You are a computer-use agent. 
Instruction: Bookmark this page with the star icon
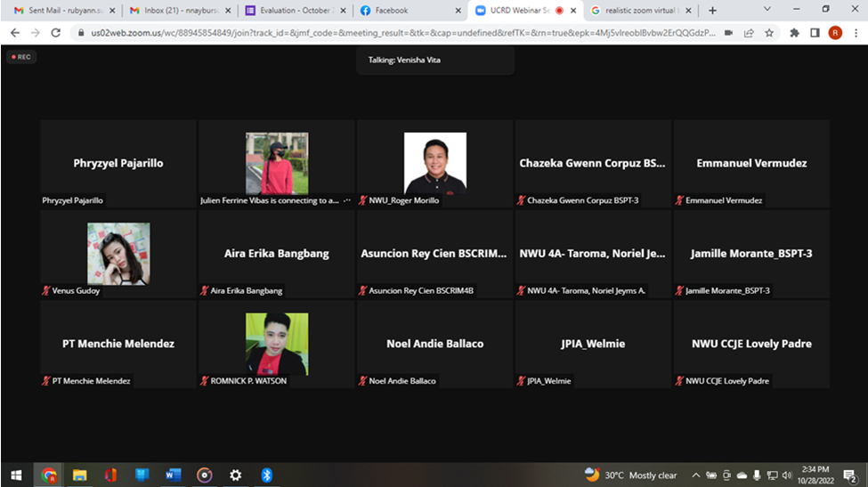(769, 32)
